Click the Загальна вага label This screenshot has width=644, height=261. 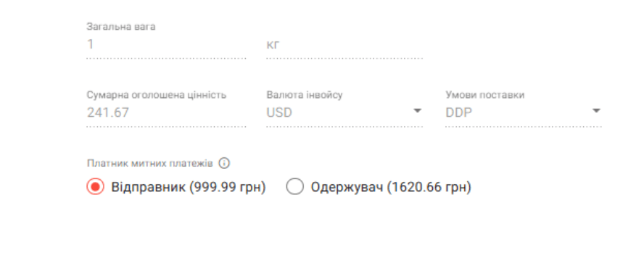pyautogui.click(x=120, y=27)
